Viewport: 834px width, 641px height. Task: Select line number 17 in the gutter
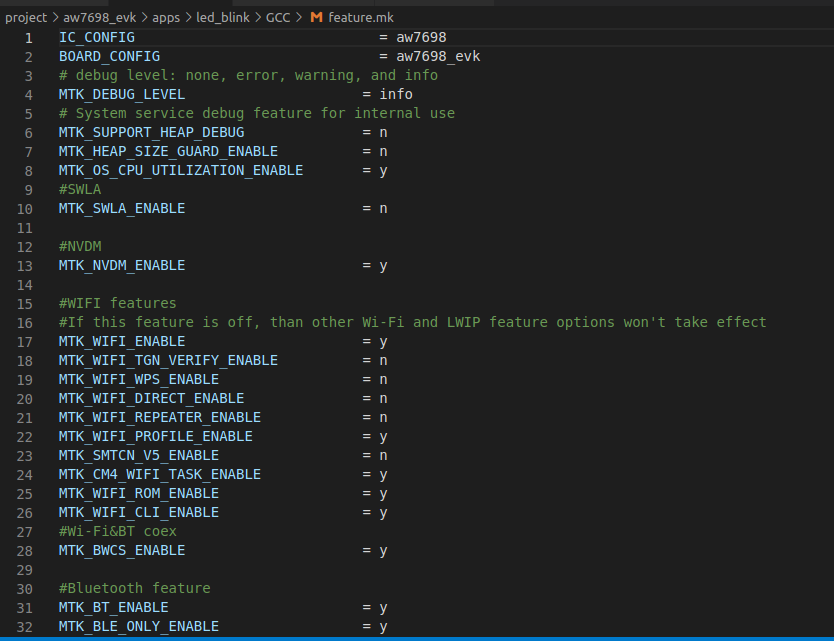tap(25, 342)
